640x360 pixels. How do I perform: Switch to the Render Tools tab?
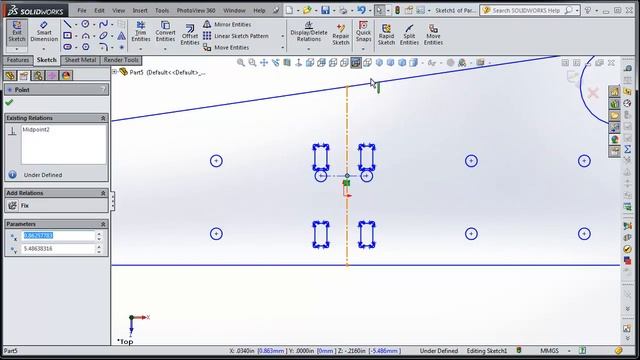pyautogui.click(x=121, y=60)
